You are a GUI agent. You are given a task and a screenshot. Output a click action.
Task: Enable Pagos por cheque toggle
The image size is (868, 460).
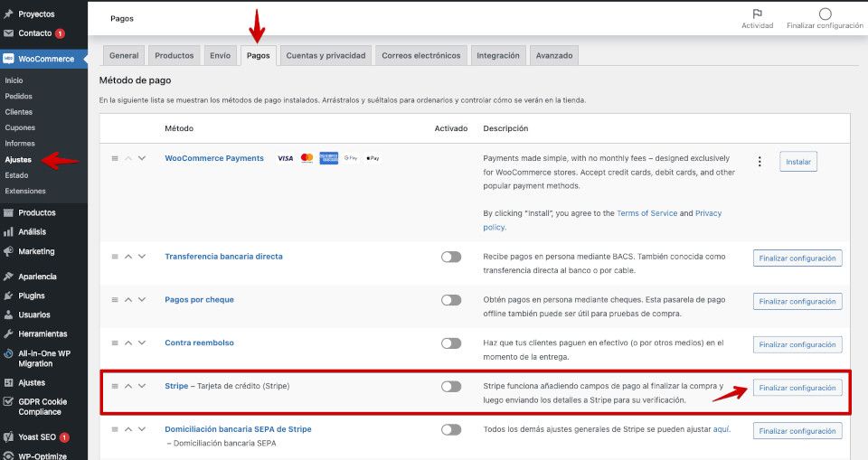click(x=451, y=300)
